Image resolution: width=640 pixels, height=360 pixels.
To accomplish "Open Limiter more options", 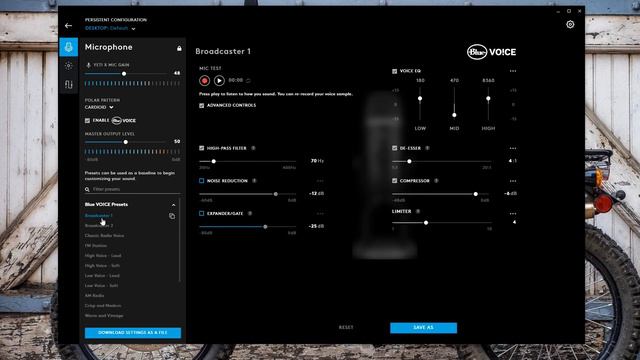I will pyautogui.click(x=513, y=213).
